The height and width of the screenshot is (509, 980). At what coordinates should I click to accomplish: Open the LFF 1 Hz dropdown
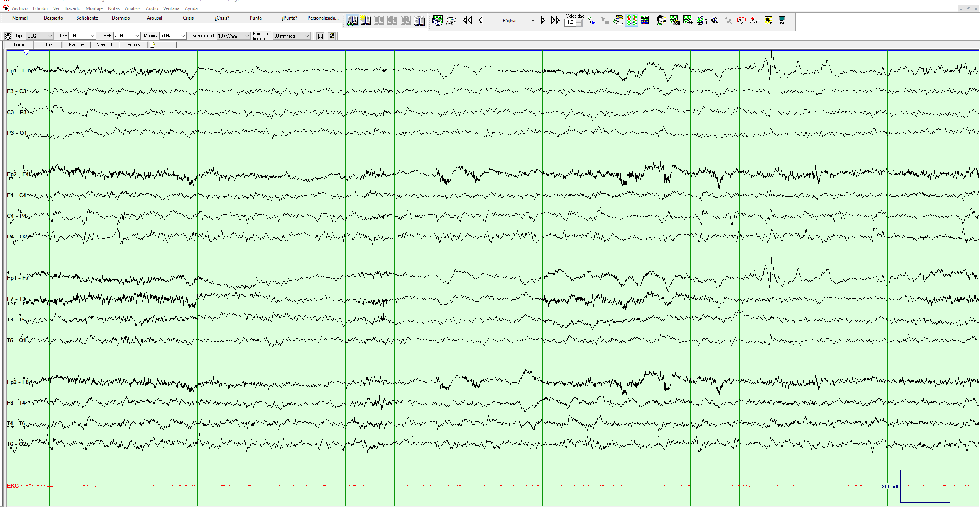[x=82, y=36]
